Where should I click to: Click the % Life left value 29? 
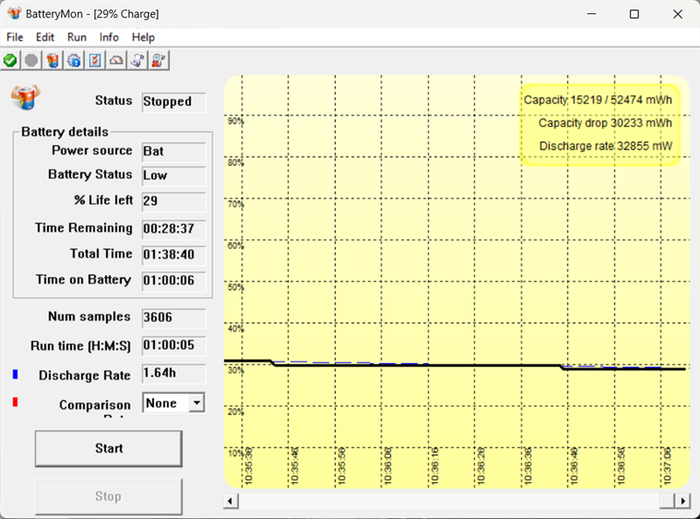click(174, 201)
